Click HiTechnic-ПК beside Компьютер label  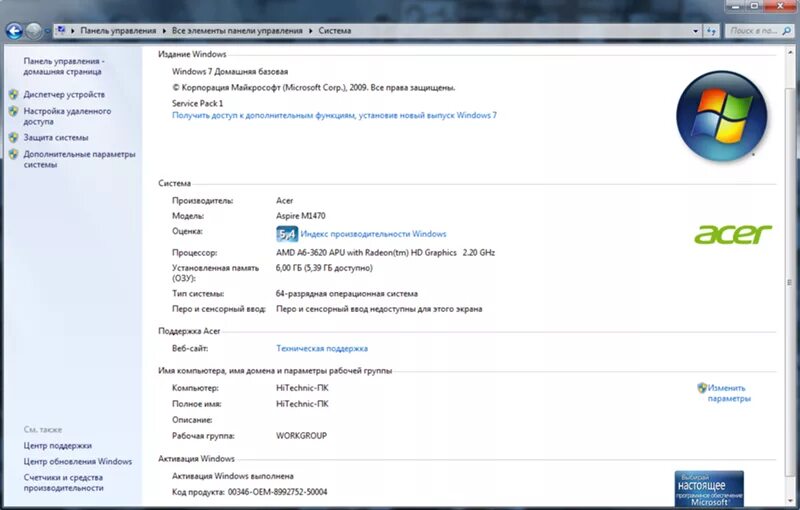[303, 388]
